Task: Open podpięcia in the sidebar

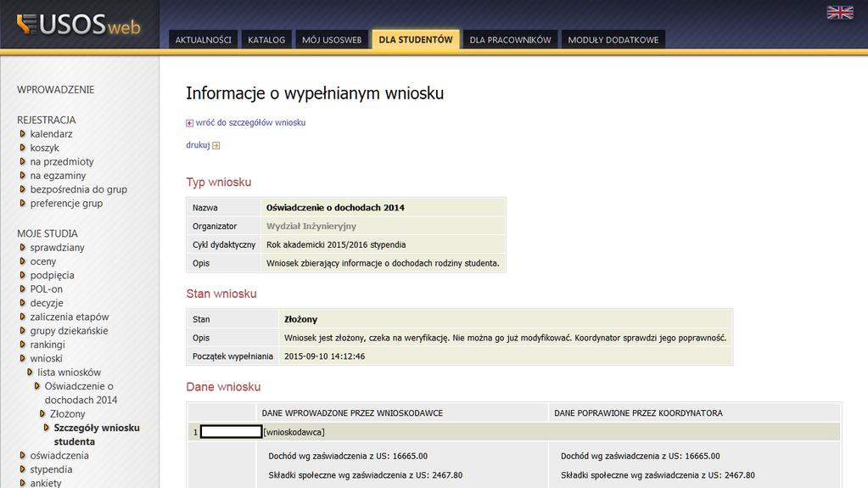Action: (52, 275)
